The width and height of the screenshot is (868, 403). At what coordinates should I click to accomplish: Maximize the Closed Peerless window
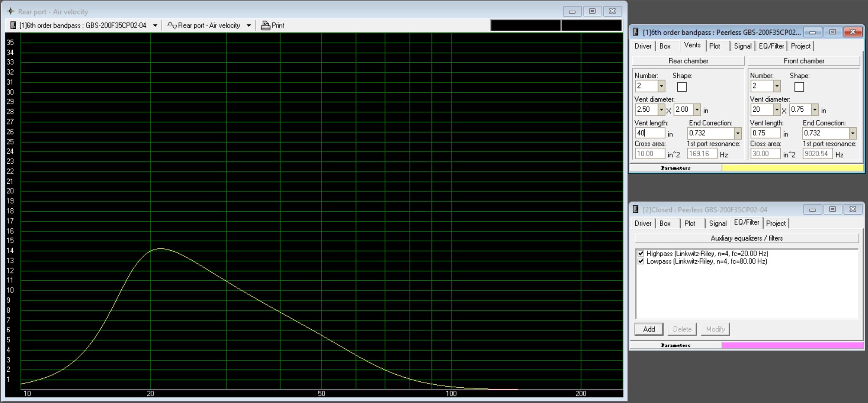click(x=832, y=209)
